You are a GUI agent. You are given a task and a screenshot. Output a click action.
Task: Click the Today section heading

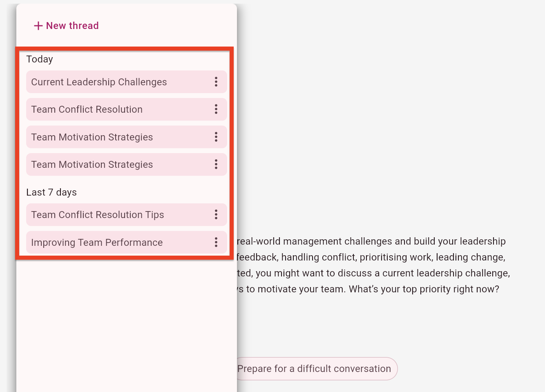coord(40,59)
